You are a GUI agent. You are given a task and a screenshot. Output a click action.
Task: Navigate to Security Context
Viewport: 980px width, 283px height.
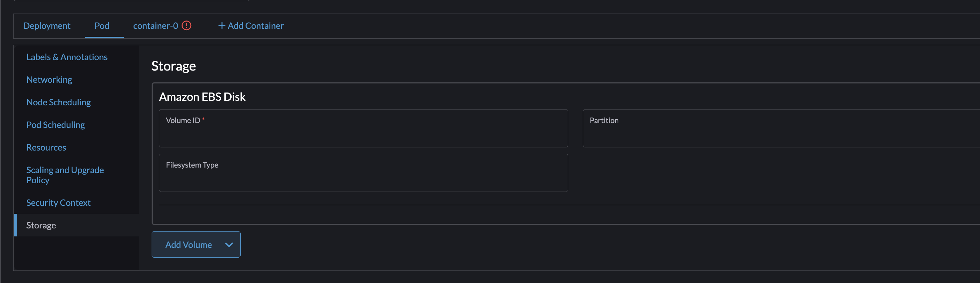pos(58,202)
